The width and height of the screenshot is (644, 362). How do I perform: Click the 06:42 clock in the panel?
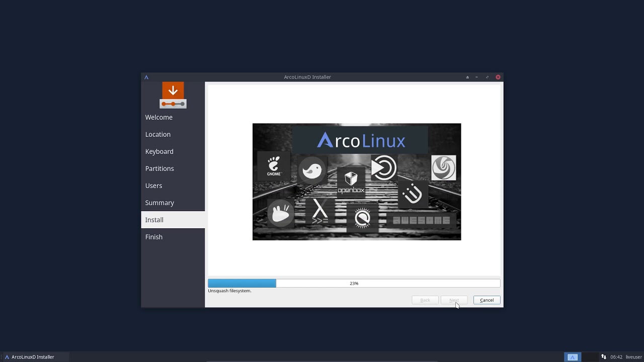coord(616,357)
